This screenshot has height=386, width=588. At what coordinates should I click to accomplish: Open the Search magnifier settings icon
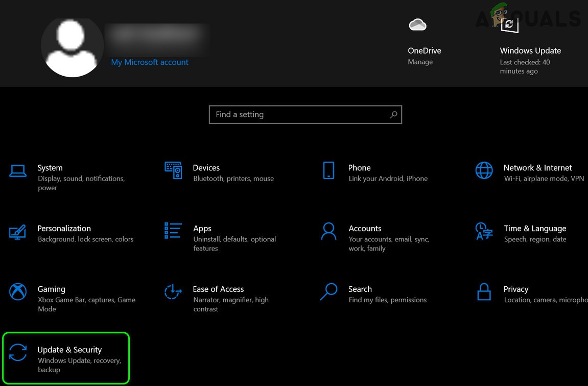pos(329,292)
